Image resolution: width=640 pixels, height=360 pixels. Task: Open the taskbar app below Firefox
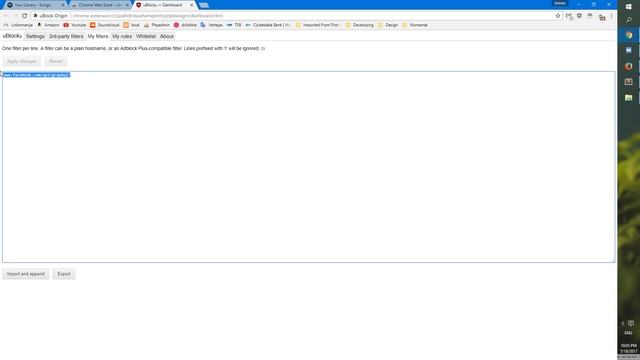pos(629,82)
